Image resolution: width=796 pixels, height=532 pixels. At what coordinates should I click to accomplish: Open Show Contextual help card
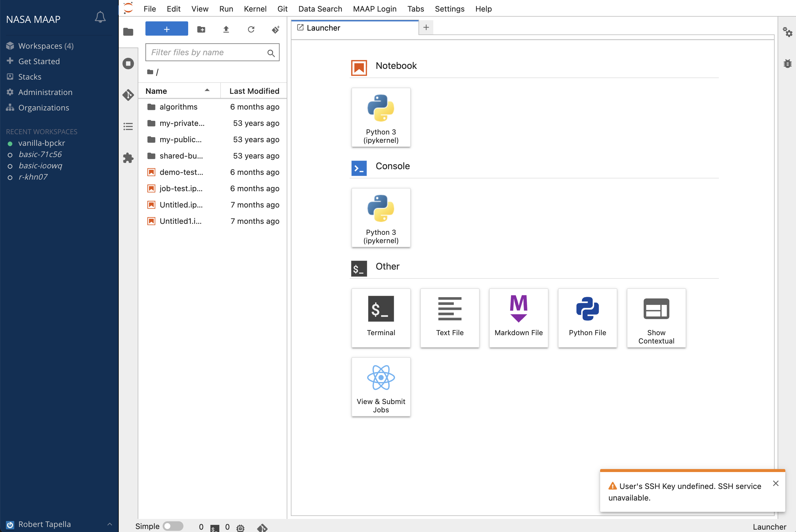[x=656, y=318]
